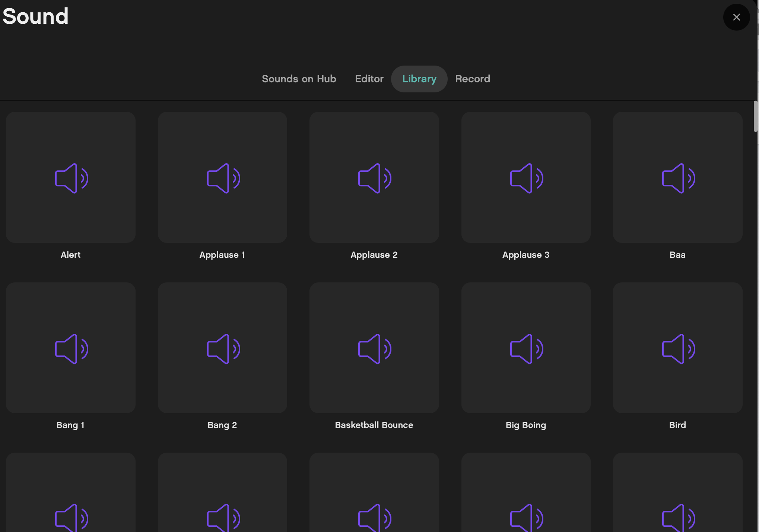Click the Baa sound speaker icon
759x532 pixels.
[x=678, y=178]
